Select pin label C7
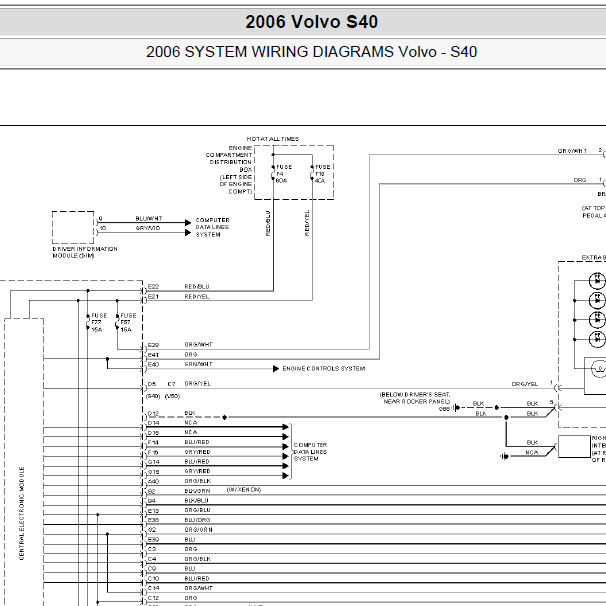Screen dimensions: 606x606 (x=171, y=384)
